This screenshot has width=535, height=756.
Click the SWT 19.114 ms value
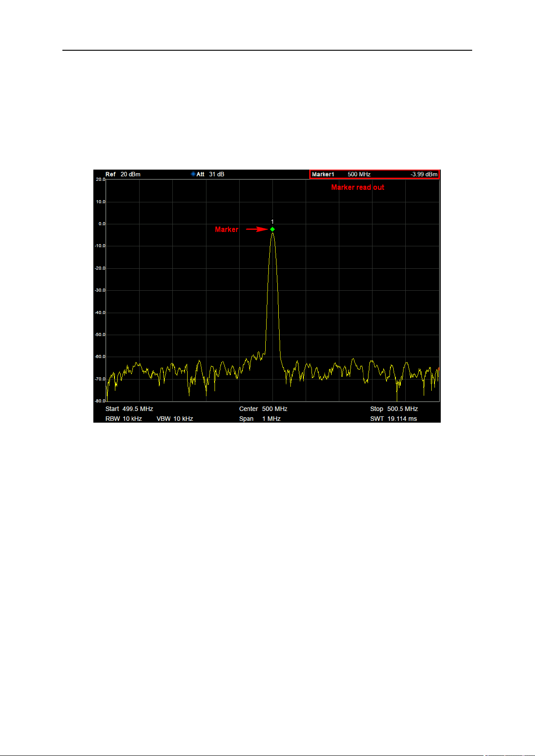394,419
